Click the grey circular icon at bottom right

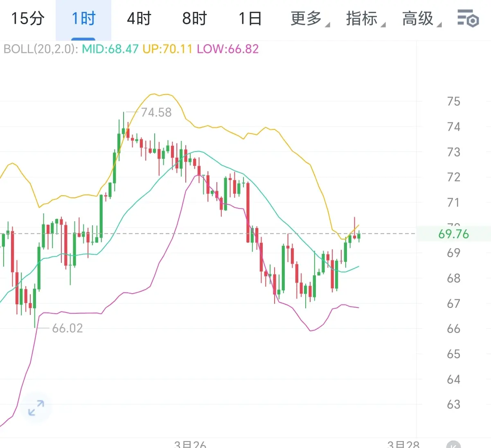(453, 445)
